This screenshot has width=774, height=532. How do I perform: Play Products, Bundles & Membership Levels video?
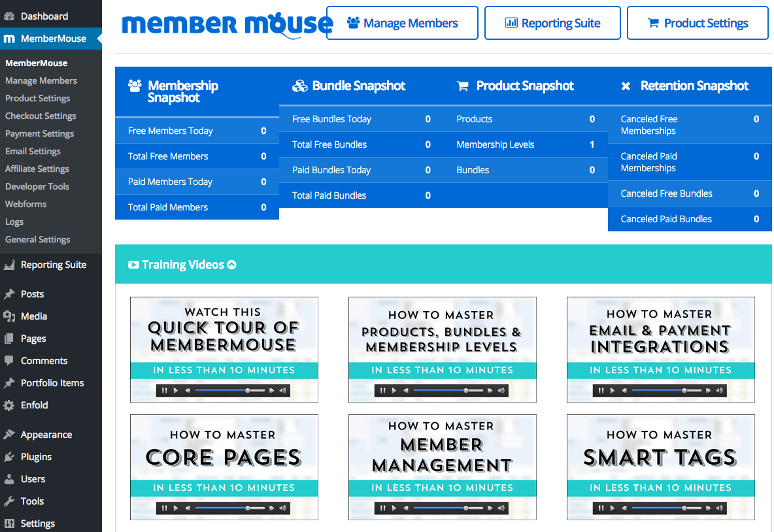(x=443, y=350)
